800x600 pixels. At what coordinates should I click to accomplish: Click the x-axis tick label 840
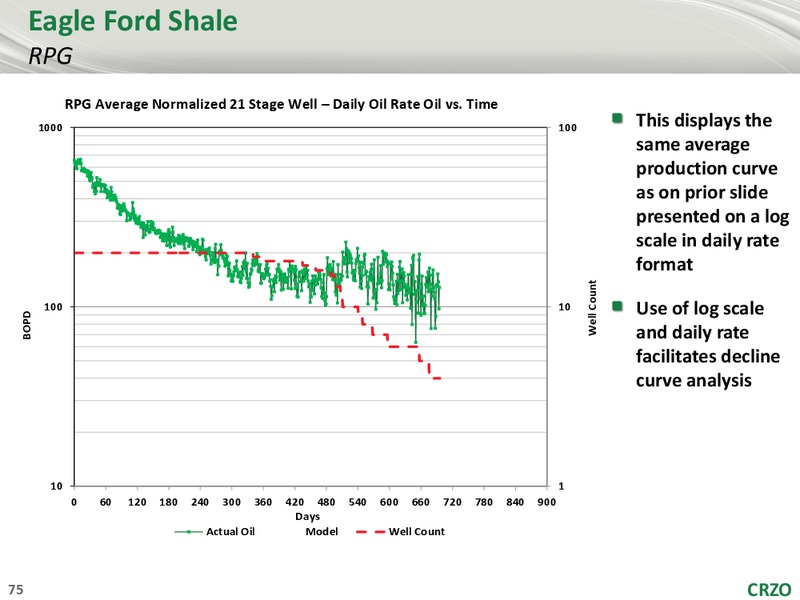tap(515, 502)
